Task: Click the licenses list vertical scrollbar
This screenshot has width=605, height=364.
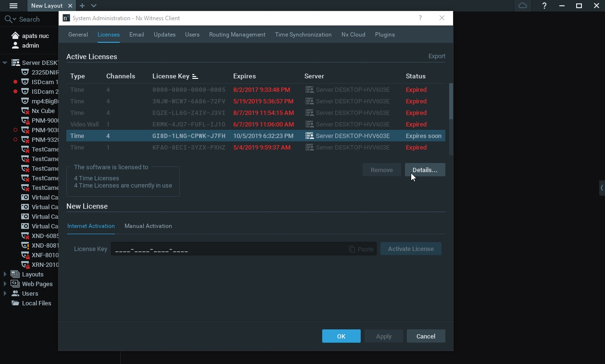Action: pos(451,101)
